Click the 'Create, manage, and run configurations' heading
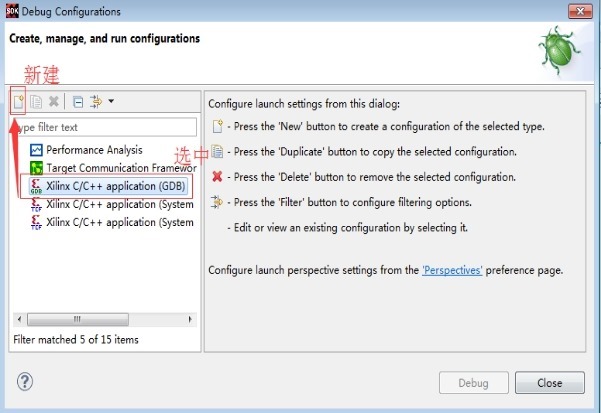Viewport: 601px width, 413px height. pos(104,39)
